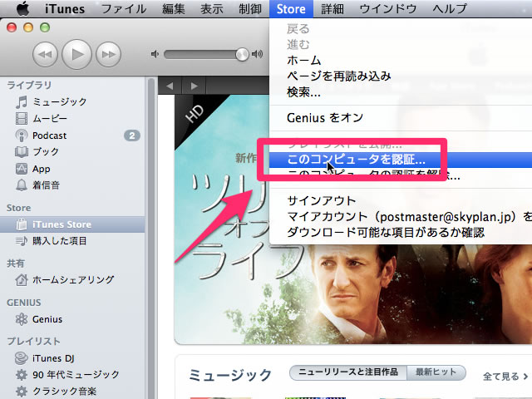
Task: Open the 表示 menu
Action: tap(212, 9)
